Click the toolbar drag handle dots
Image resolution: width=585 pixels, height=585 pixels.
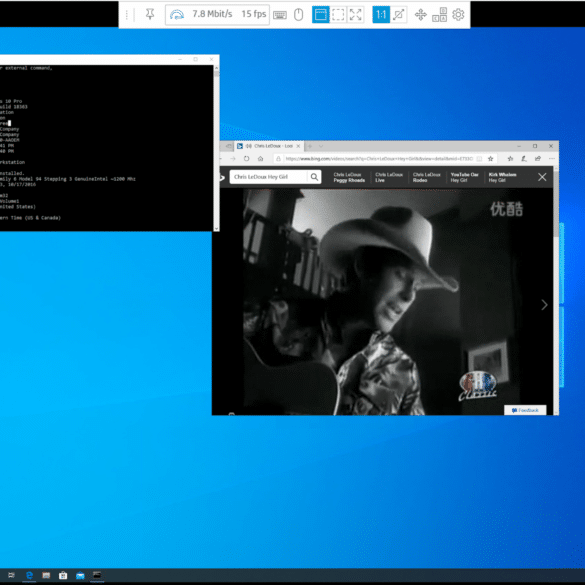pyautogui.click(x=127, y=15)
